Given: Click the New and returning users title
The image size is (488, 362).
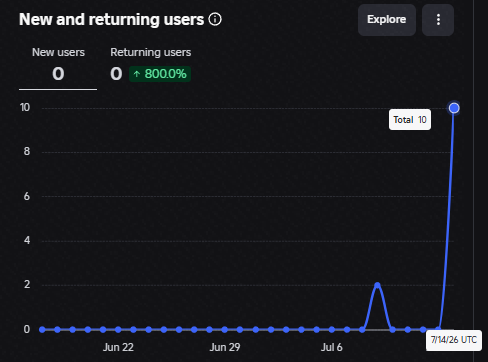Looking at the screenshot, I should click(x=111, y=19).
